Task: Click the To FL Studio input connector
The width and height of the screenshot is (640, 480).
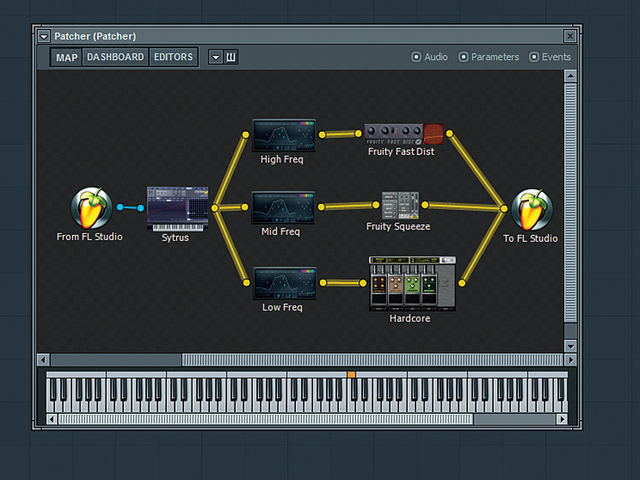Action: coord(504,209)
